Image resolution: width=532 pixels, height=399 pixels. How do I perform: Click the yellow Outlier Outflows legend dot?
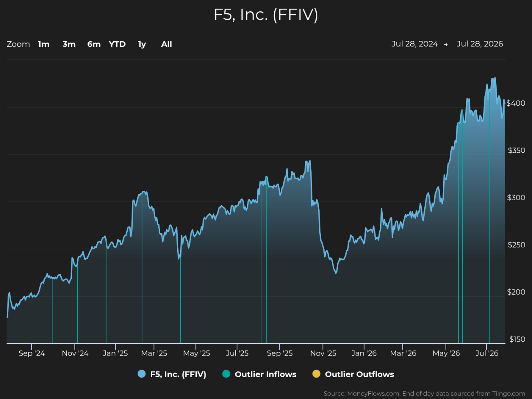pyautogui.click(x=316, y=374)
